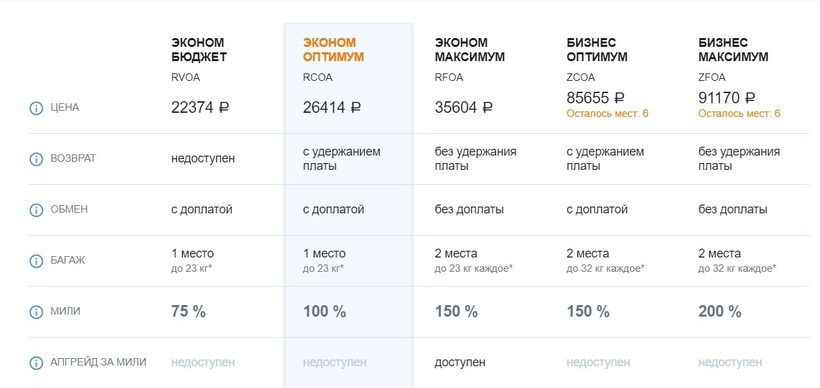Click the info icon beside МИЛИ
The image size is (820, 388).
click(x=36, y=312)
